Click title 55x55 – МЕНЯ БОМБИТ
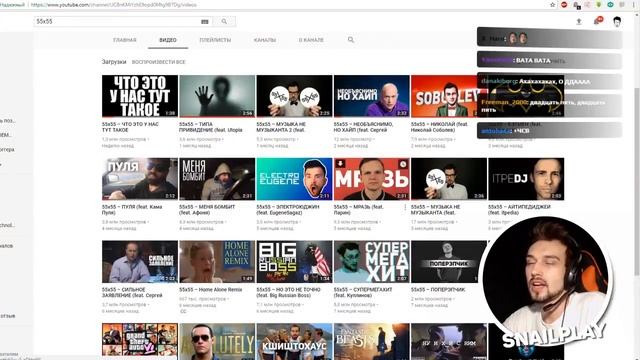 pos(207,210)
